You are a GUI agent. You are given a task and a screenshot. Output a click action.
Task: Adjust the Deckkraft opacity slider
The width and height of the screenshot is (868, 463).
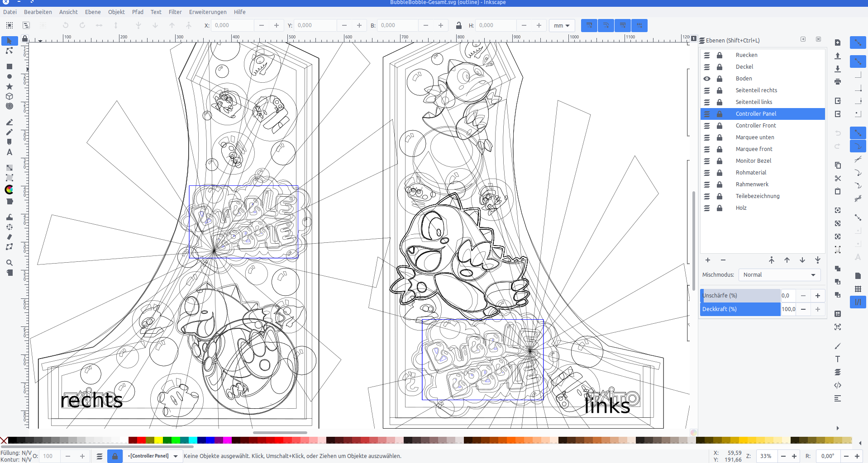740,309
